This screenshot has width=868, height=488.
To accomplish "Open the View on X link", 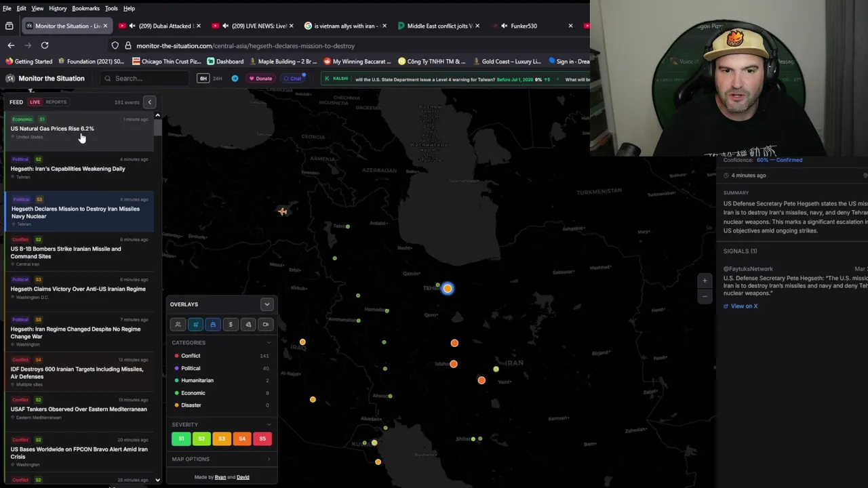I will (x=741, y=306).
